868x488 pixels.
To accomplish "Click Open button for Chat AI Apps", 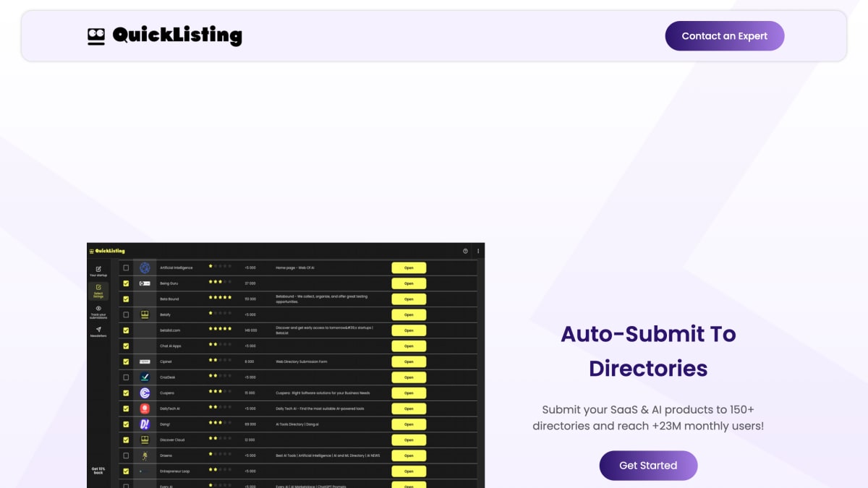I will coord(409,346).
